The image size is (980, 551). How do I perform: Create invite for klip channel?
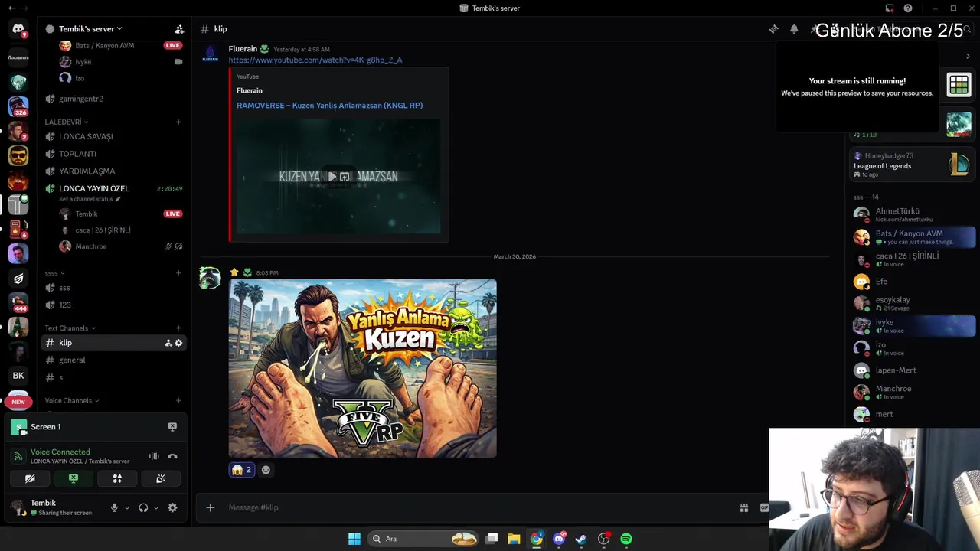coord(168,343)
